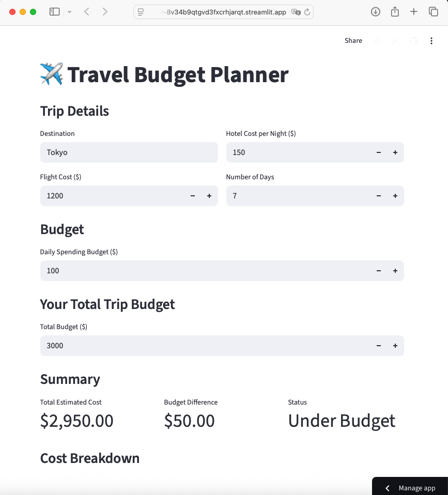Decrement the Flight Cost value
The height and width of the screenshot is (495, 448).
193,196
